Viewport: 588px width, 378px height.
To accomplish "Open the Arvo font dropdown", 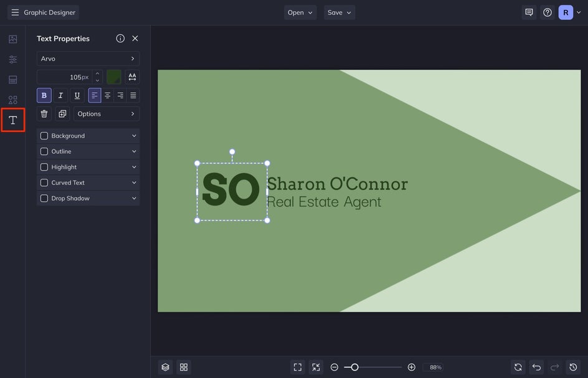I will pyautogui.click(x=88, y=59).
